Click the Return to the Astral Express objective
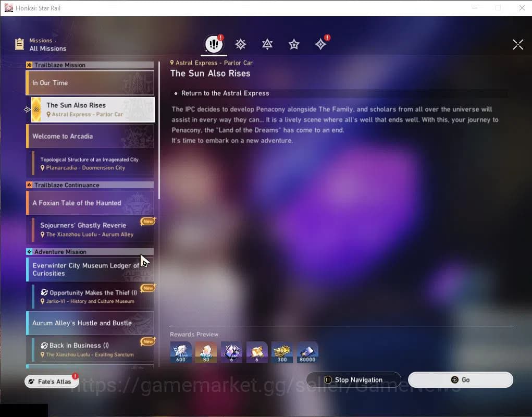The height and width of the screenshot is (417, 532). click(x=225, y=93)
